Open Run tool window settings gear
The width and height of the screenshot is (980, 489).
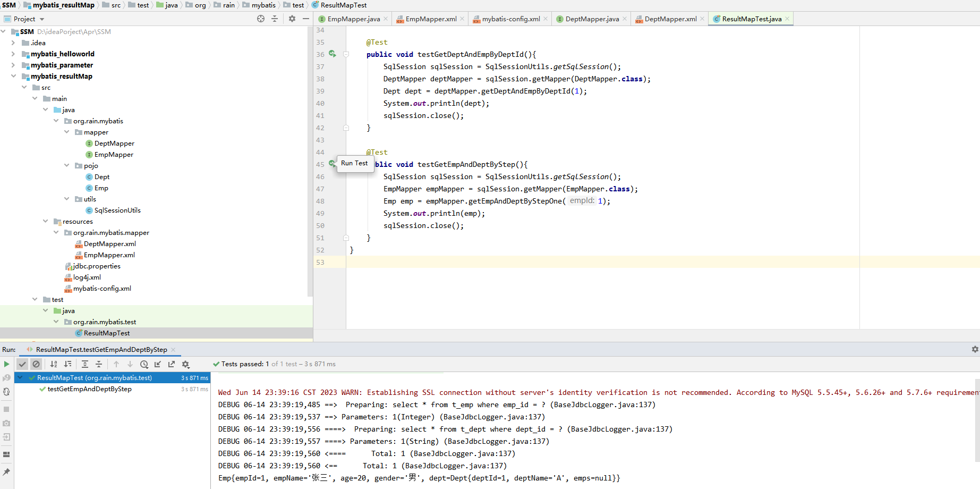[x=975, y=349]
